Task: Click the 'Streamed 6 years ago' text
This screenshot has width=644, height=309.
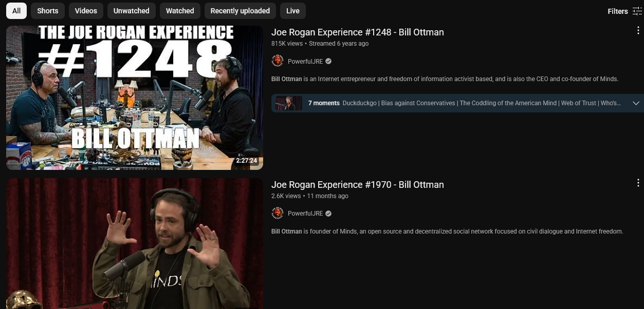Action: point(339,44)
